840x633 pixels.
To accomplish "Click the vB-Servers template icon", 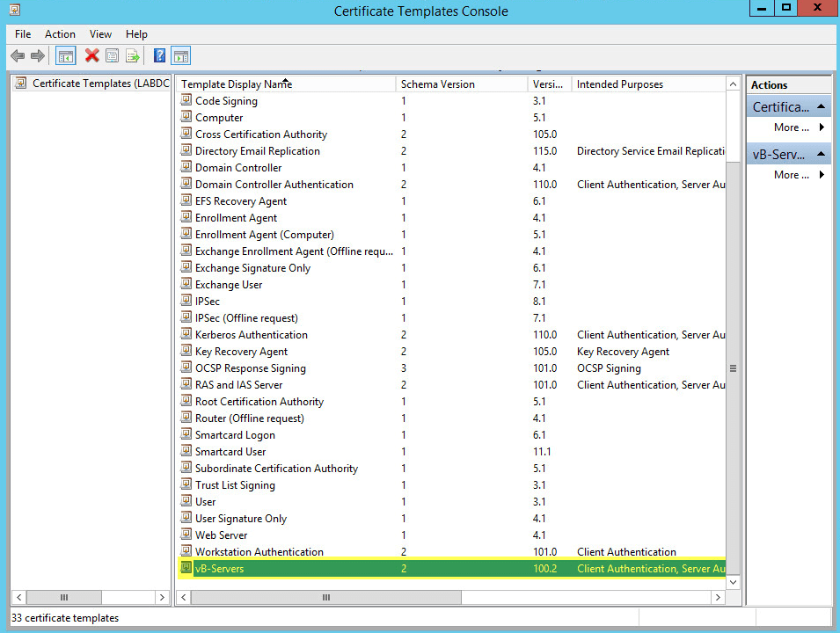I will tap(186, 568).
